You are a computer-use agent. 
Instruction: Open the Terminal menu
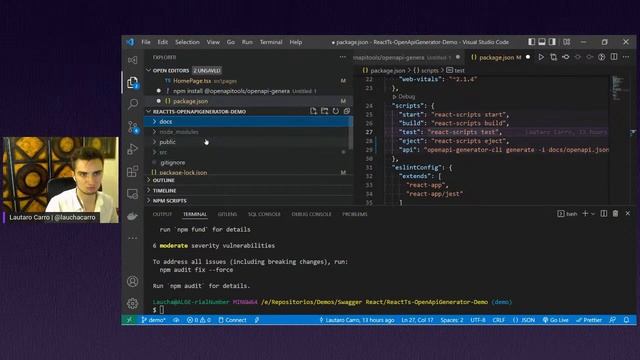click(x=271, y=42)
